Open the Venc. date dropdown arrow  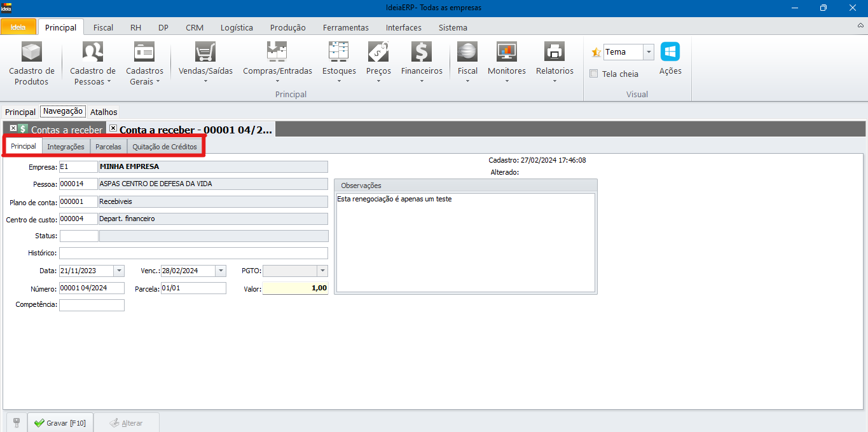[x=221, y=271]
